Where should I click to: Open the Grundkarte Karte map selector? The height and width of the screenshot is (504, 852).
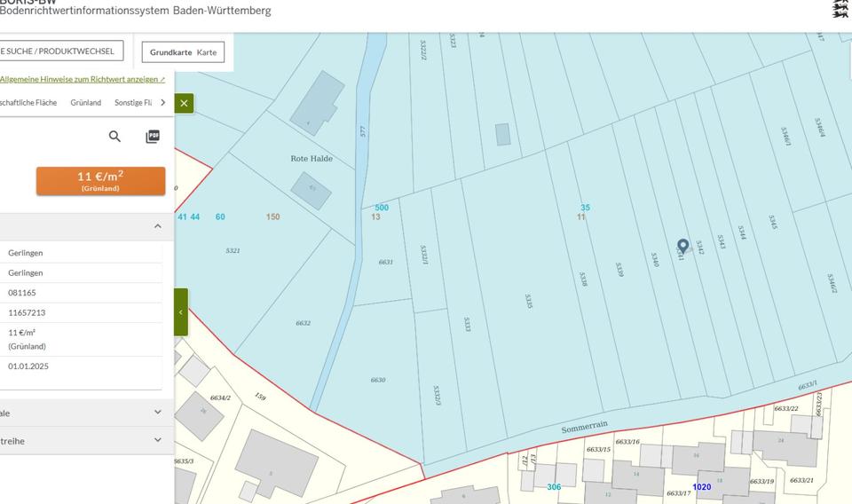[183, 52]
